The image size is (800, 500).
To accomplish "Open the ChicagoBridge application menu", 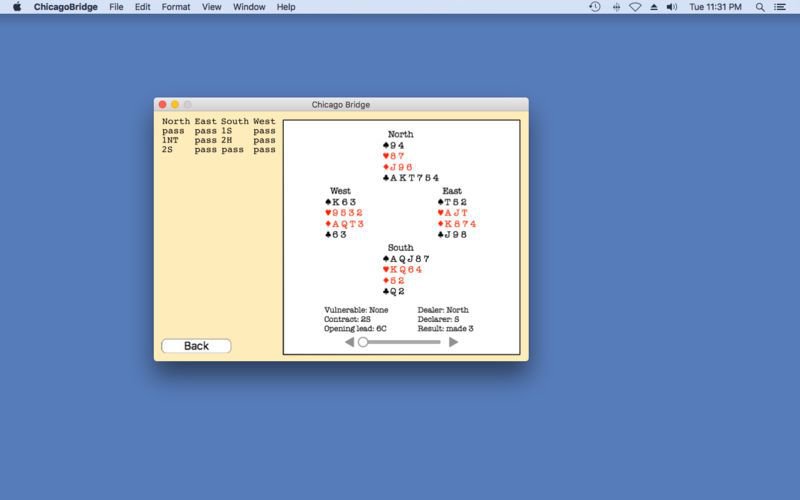I will point(65,7).
